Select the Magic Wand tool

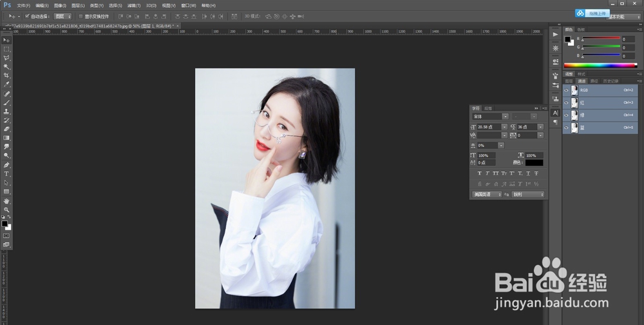[6, 66]
